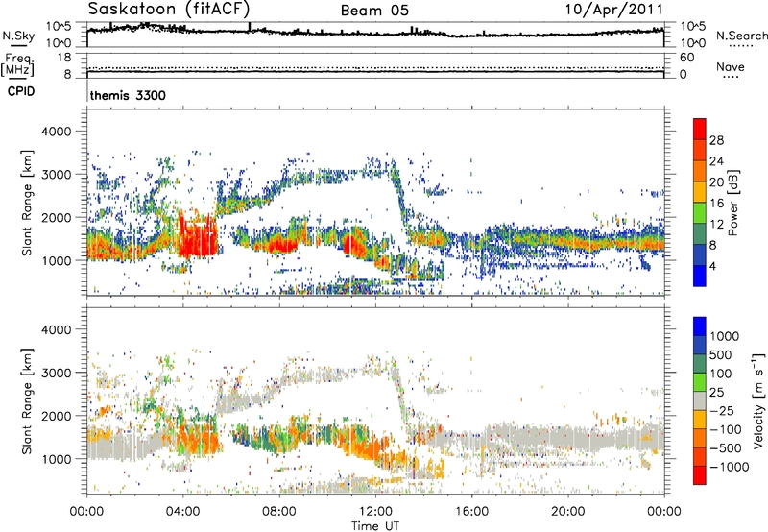The width and height of the screenshot is (768, 532).
Task: Click the dotted line sample under Nave
Action: point(731,77)
